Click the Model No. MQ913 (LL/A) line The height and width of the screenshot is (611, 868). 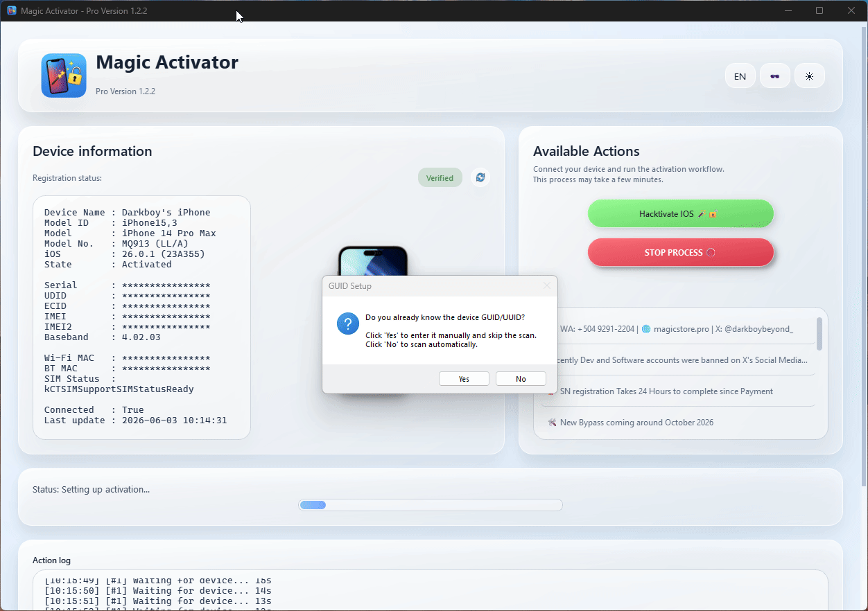(116, 244)
